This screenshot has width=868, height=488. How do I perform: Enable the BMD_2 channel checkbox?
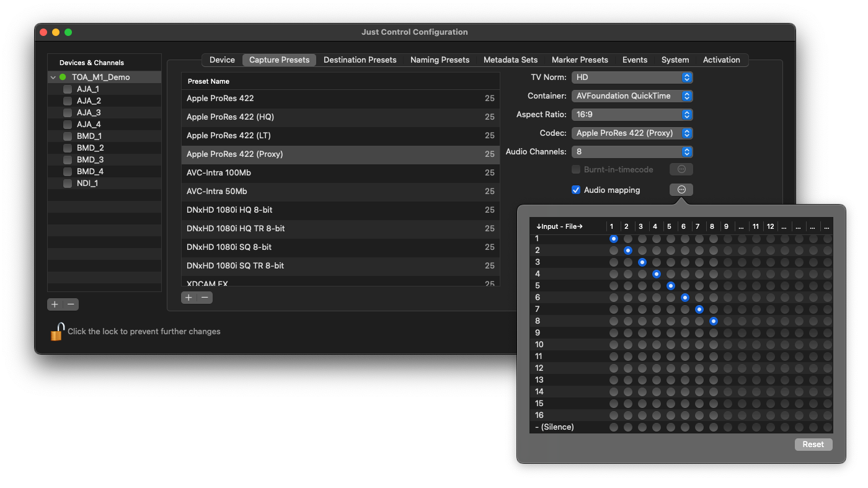tap(68, 148)
